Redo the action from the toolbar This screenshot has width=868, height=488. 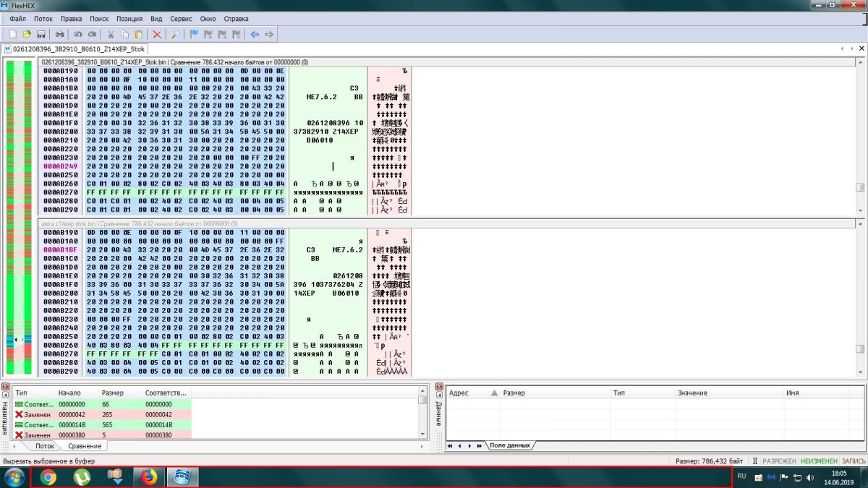[x=92, y=34]
